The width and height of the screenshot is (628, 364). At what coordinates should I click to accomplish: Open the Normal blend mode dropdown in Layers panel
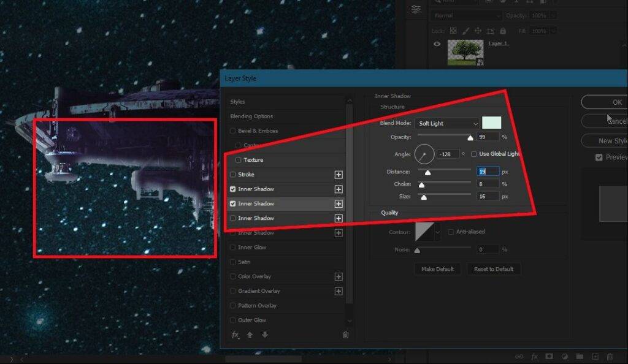[x=467, y=15]
